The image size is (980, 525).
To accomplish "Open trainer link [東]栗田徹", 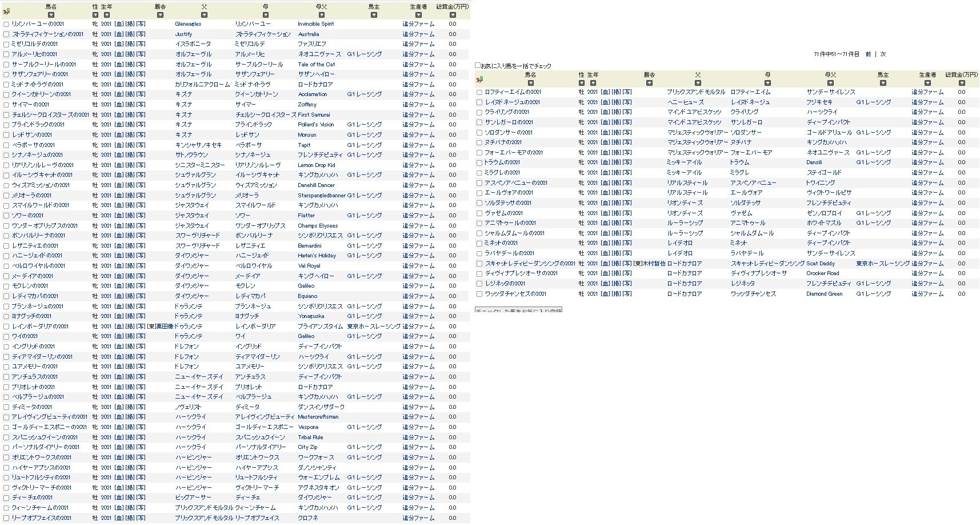I will [160, 327].
